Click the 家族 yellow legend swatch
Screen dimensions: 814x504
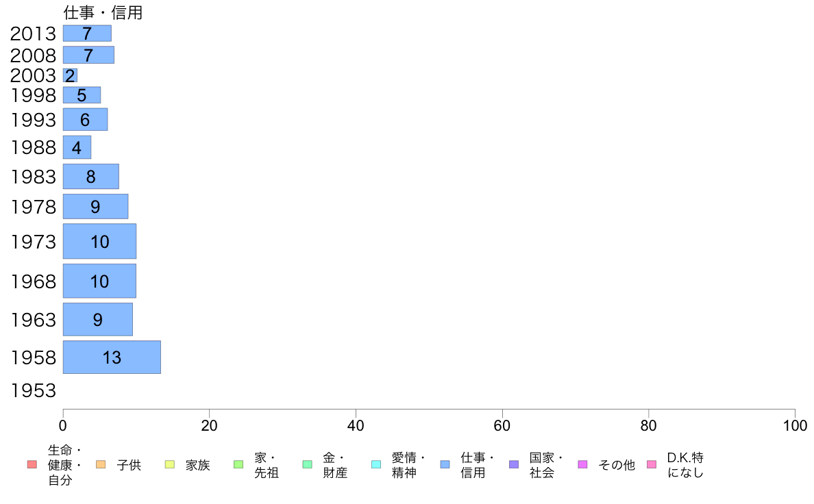pyautogui.click(x=170, y=464)
